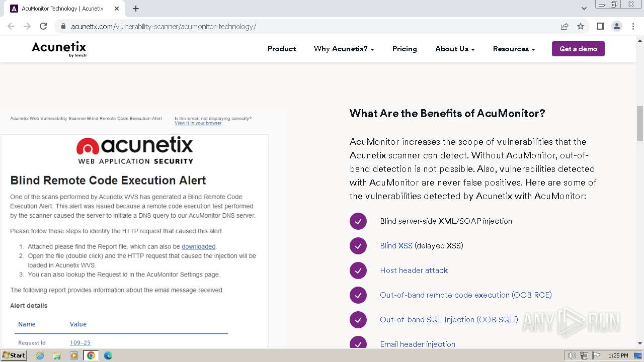Switch to Chrome in the taskbar

coord(91,355)
